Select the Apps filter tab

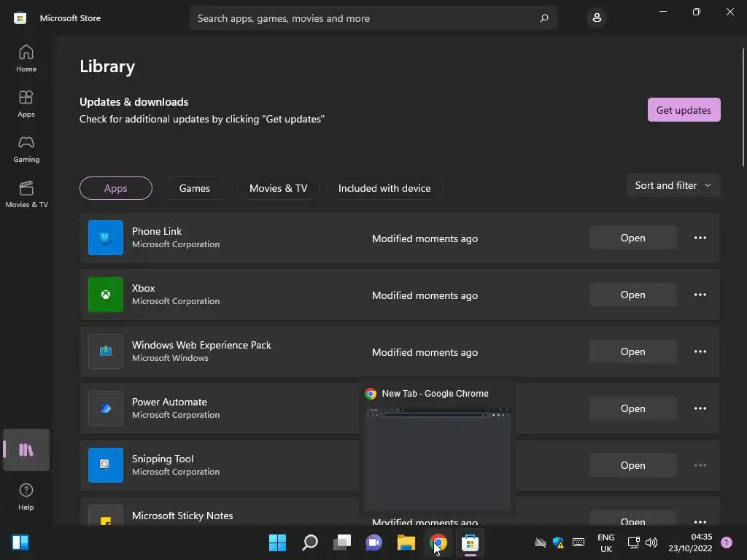point(116,188)
